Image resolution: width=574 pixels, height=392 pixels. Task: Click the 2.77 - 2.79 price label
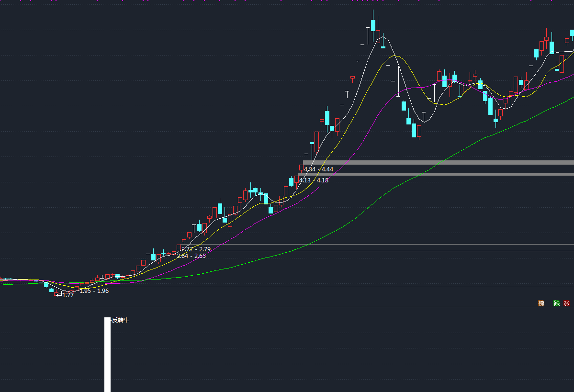click(x=196, y=249)
